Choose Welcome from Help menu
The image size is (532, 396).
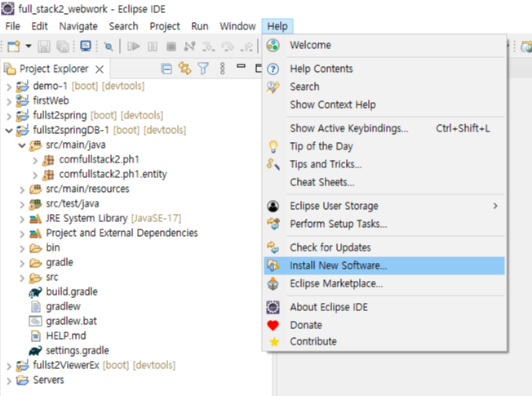[384, 45]
